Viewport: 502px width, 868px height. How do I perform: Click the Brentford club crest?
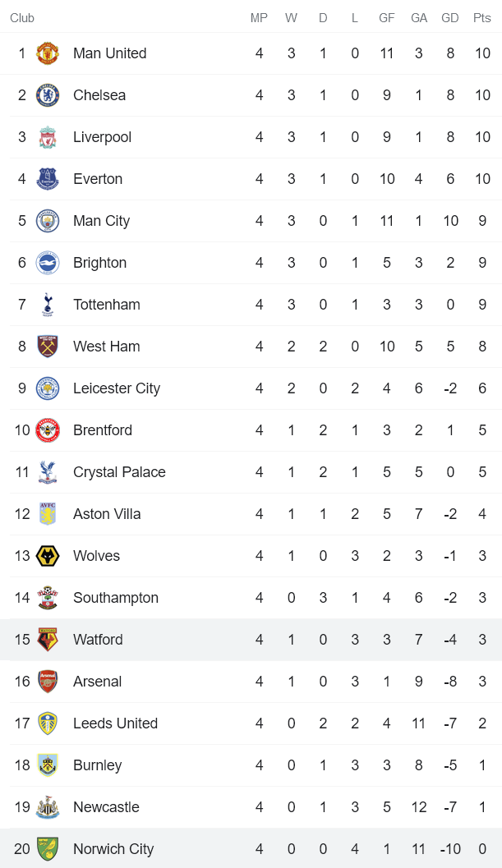tap(48, 430)
